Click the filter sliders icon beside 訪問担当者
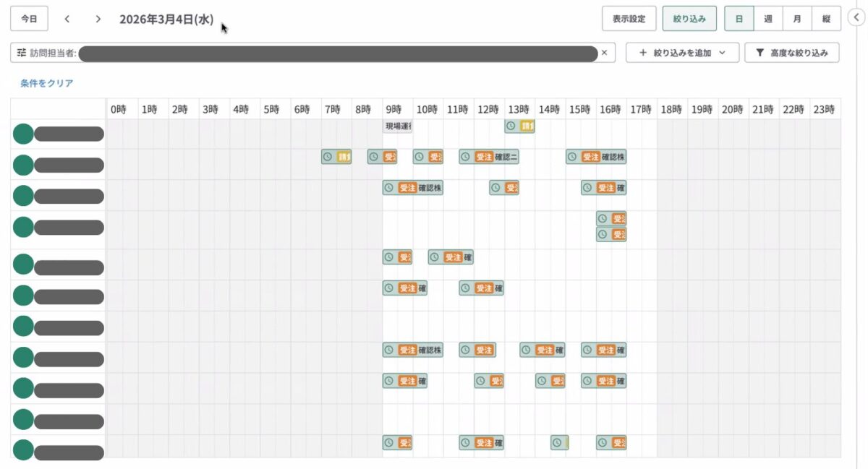 (x=21, y=53)
